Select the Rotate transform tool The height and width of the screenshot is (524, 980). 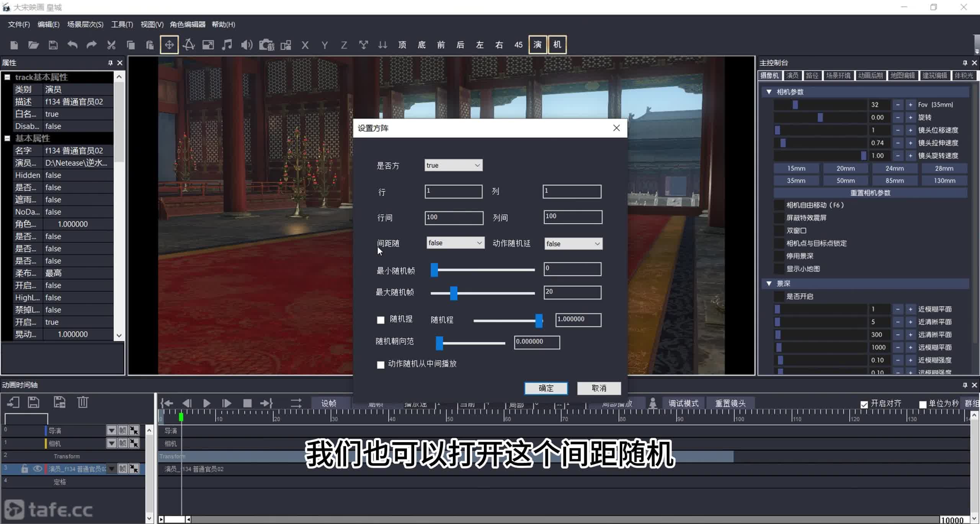pyautogui.click(x=189, y=45)
